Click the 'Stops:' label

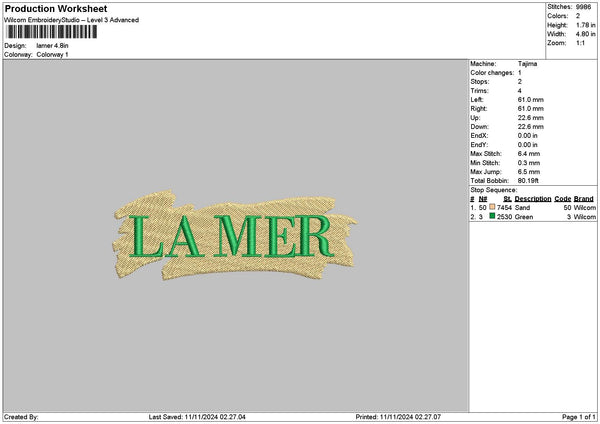480,82
